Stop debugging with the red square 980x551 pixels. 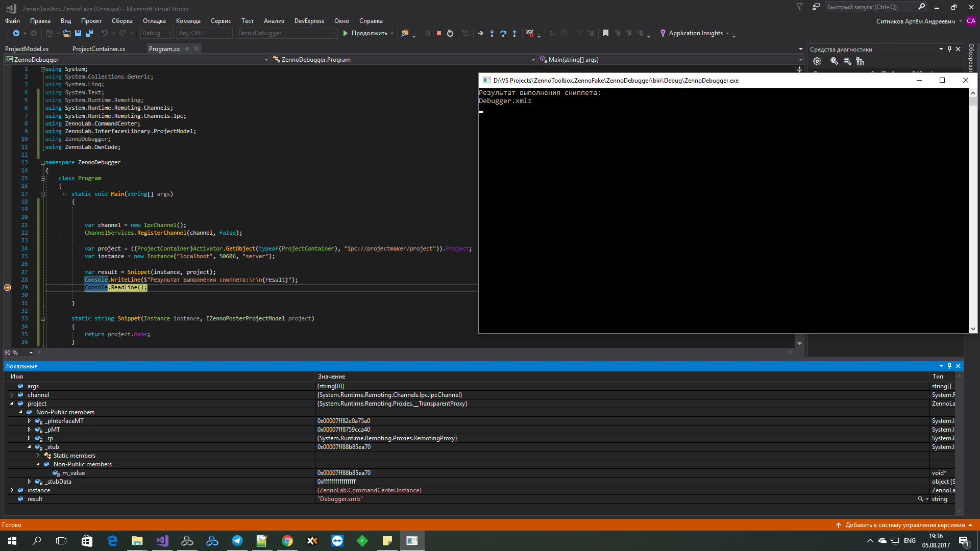point(438,33)
